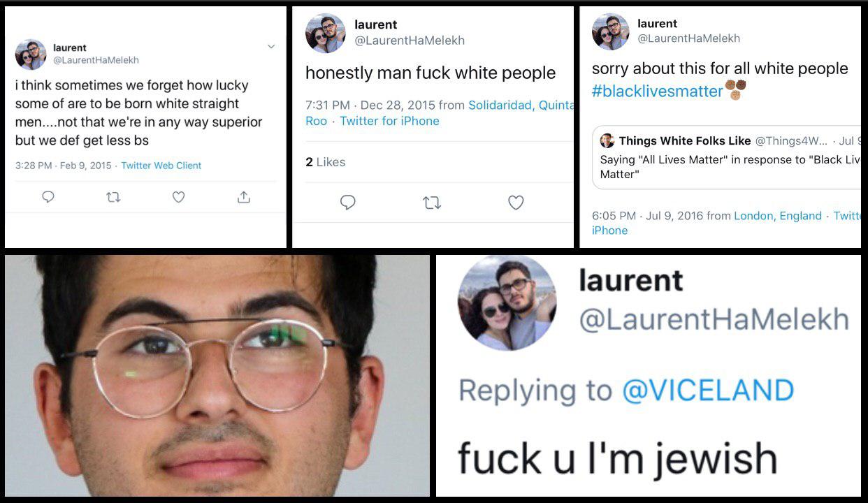Image resolution: width=868 pixels, height=503 pixels.
Task: Open laurent avatar in VICELAND reply
Action: click(x=507, y=302)
